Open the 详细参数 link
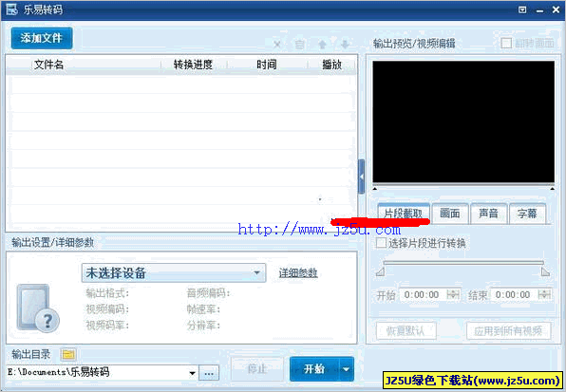The image size is (566, 392). pos(298,273)
